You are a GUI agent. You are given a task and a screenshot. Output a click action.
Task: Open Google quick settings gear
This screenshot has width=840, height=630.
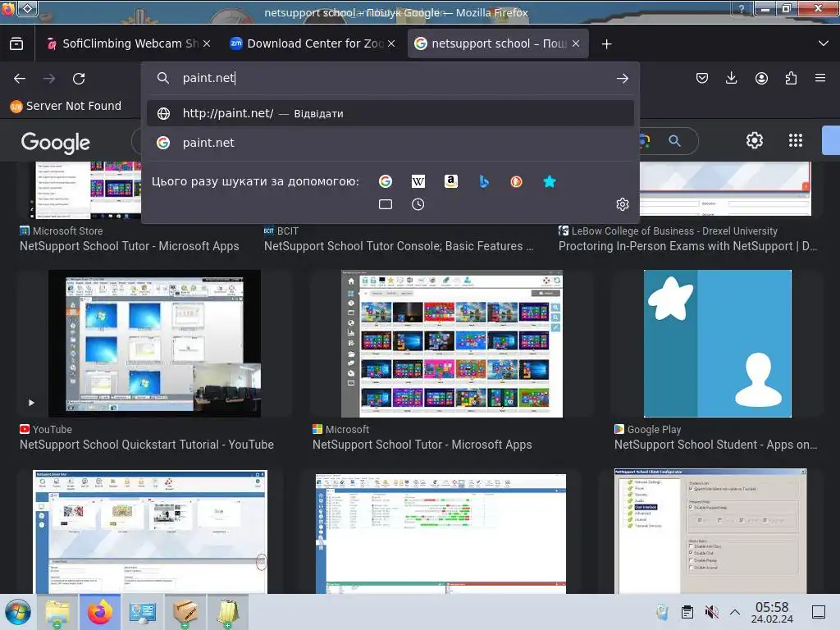[x=755, y=140]
